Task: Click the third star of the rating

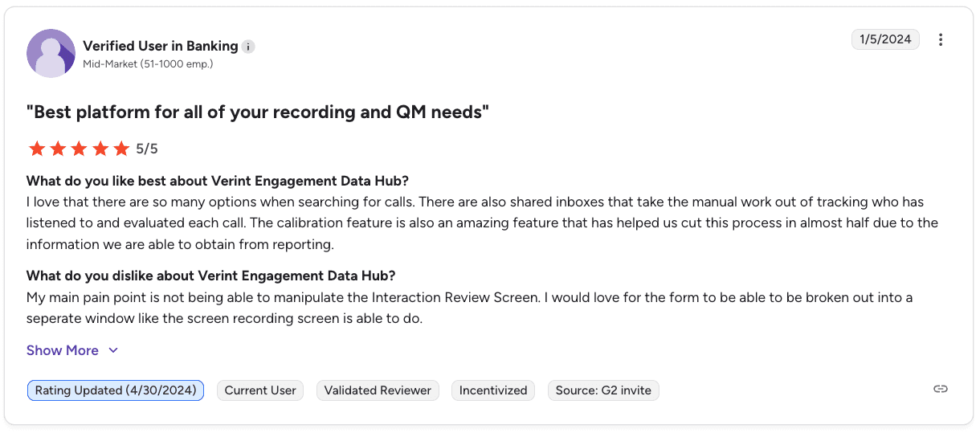Action: (x=79, y=149)
